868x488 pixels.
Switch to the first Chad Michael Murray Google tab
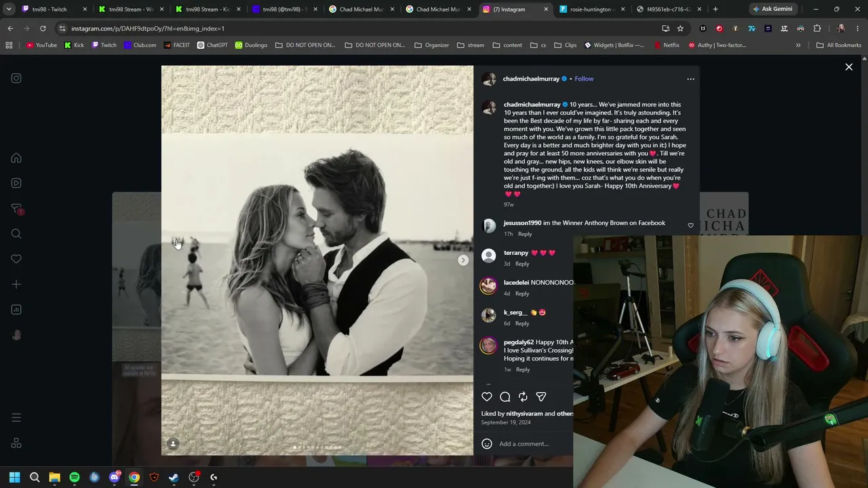[x=361, y=9]
